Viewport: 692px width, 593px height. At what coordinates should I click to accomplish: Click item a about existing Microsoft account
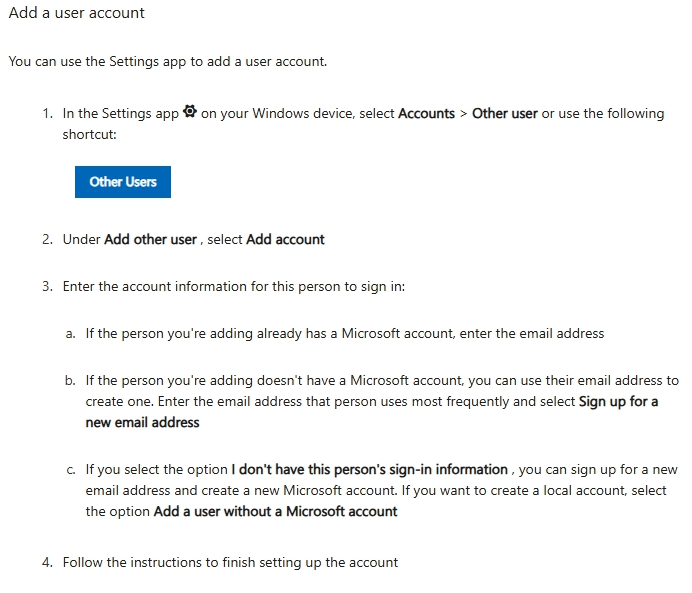(x=345, y=333)
